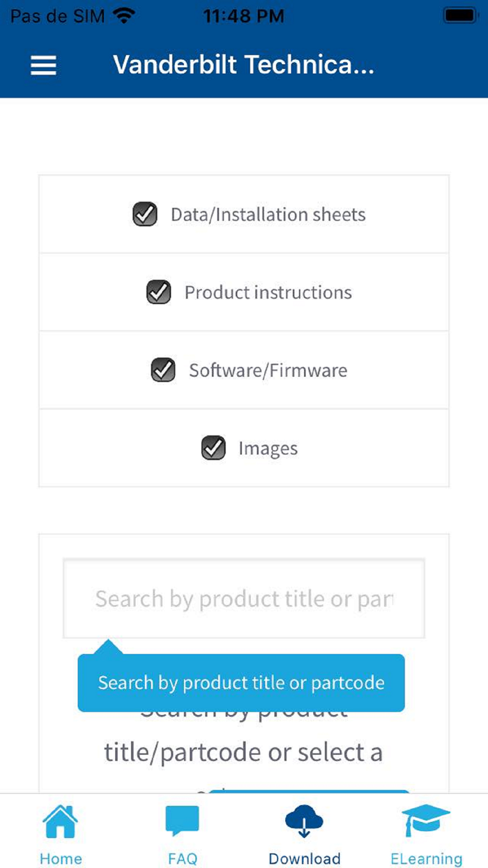The height and width of the screenshot is (868, 488).
Task: Uncheck the Data/Installation sheets checkbox
Action: [x=145, y=214]
